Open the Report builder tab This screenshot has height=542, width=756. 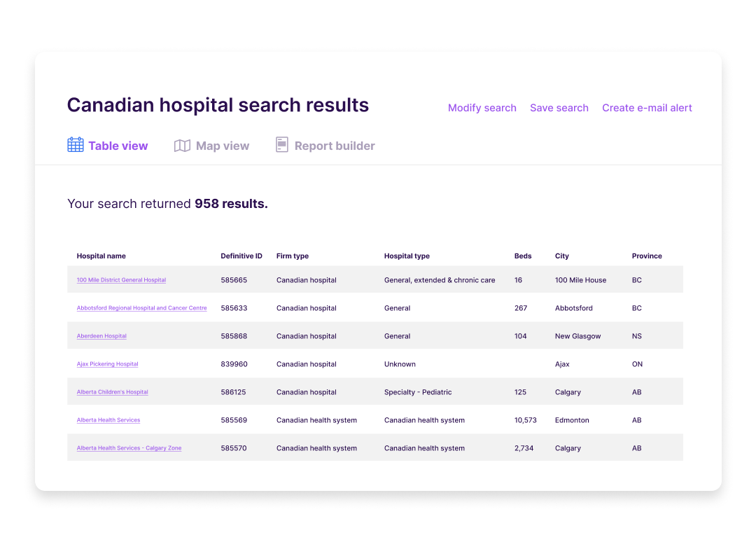pyautogui.click(x=325, y=145)
